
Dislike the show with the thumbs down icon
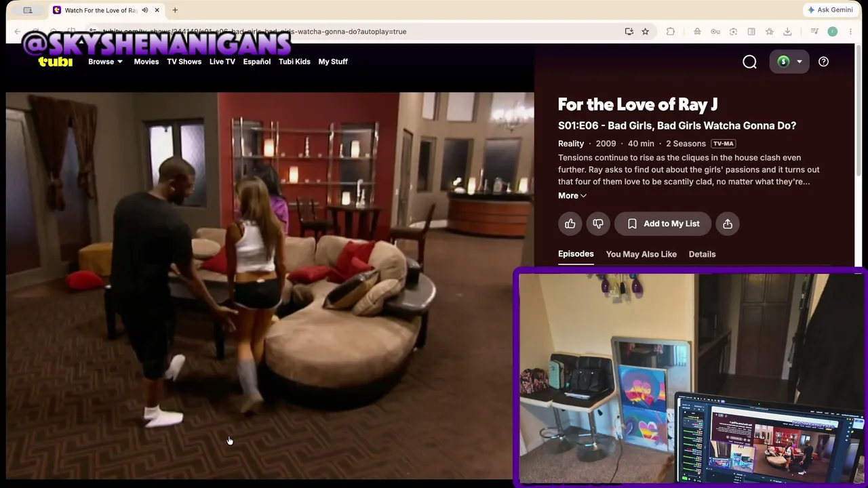coord(598,224)
